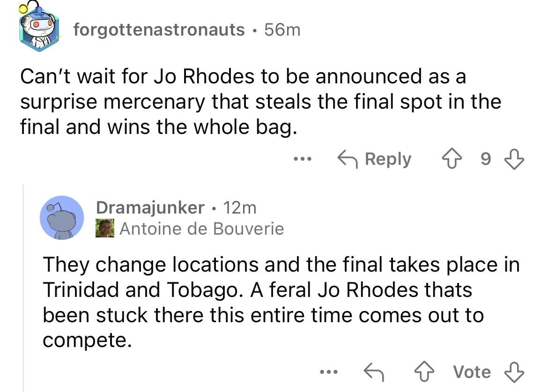This screenshot has width=548, height=392.
Task: Open more options on Dramajunker's reply
Action: 328,372
